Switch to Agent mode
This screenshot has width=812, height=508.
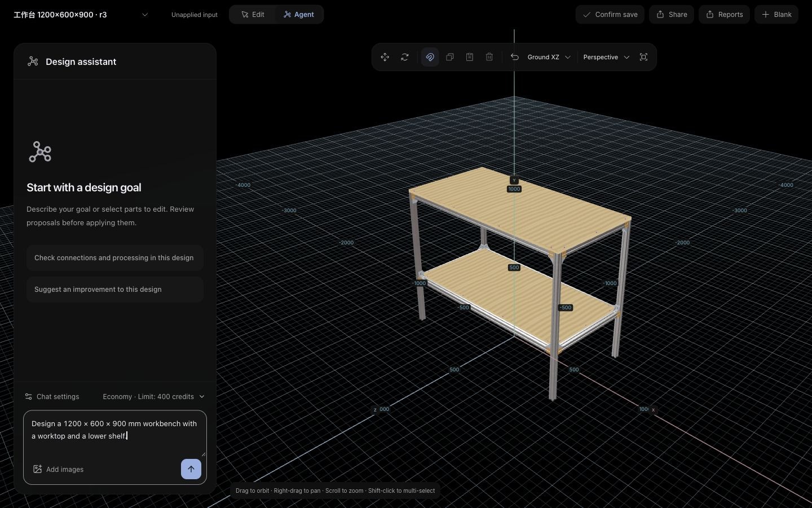point(299,15)
